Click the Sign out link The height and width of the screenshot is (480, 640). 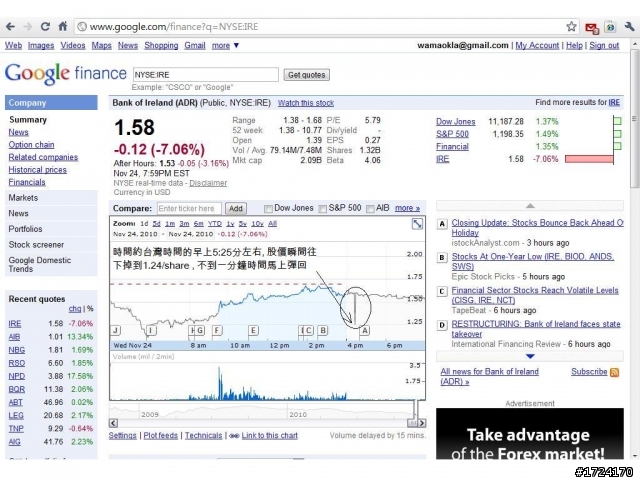point(604,45)
